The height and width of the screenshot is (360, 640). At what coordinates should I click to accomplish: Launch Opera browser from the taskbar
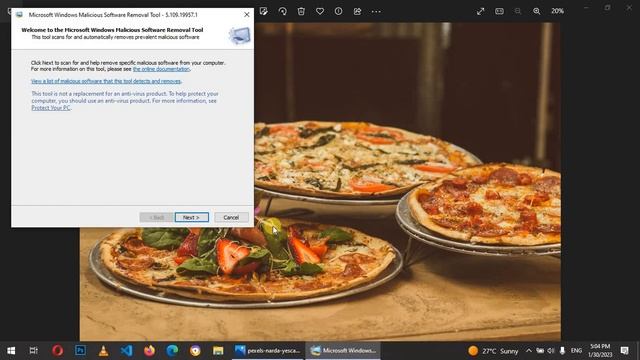58,351
